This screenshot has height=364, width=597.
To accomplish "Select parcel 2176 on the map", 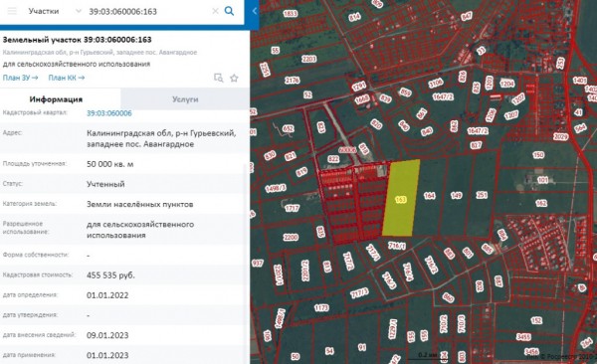I will tap(292, 81).
